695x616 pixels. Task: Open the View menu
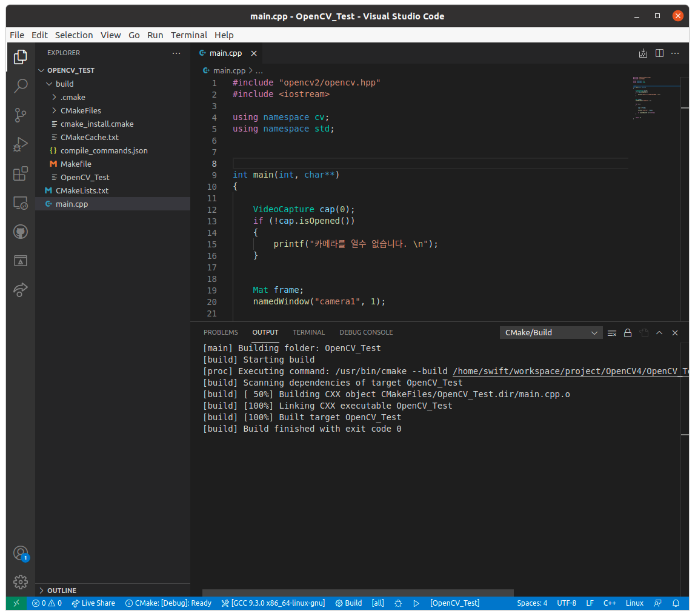(x=110, y=35)
